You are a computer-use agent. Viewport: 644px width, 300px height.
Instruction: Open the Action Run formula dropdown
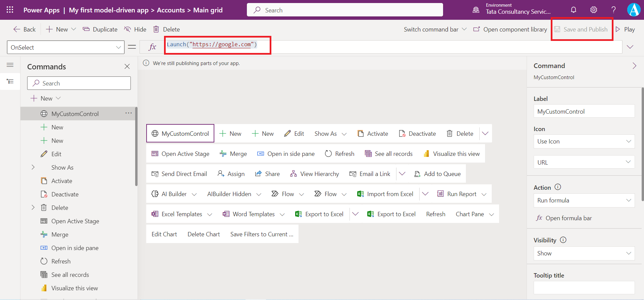click(584, 200)
